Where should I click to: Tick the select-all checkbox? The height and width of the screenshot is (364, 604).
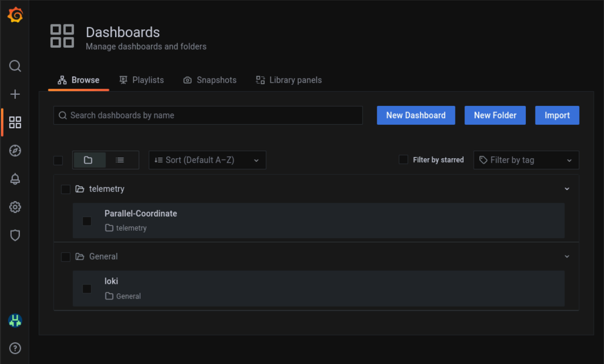pyautogui.click(x=58, y=160)
